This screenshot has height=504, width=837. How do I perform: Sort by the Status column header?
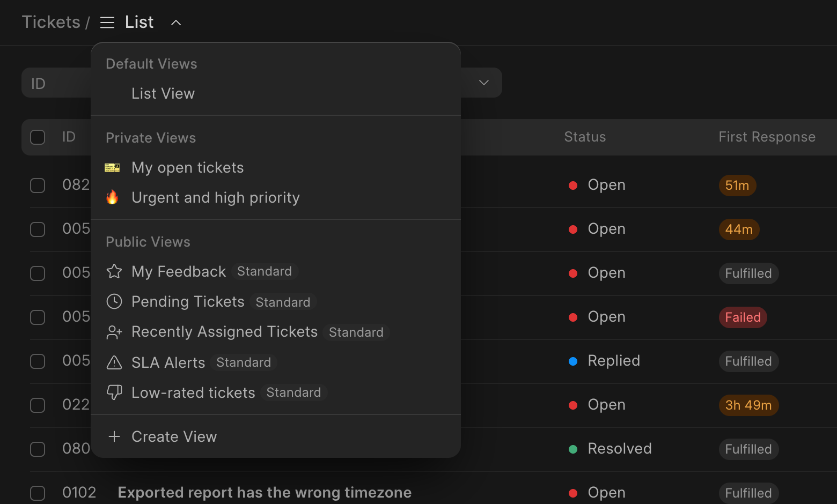[x=585, y=137]
